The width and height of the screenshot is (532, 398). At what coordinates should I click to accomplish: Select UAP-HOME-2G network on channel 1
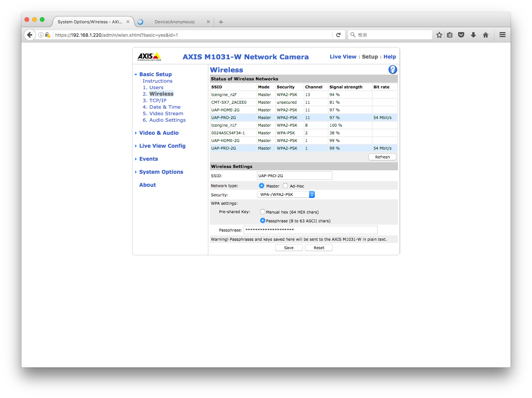click(304, 140)
